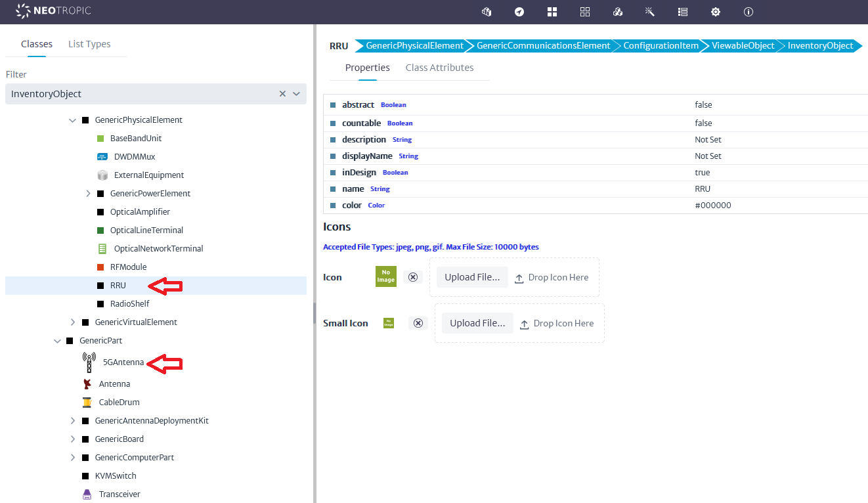The height and width of the screenshot is (503, 868).
Task: Collapse the GenericPhysicalElement tree node
Action: [73, 120]
